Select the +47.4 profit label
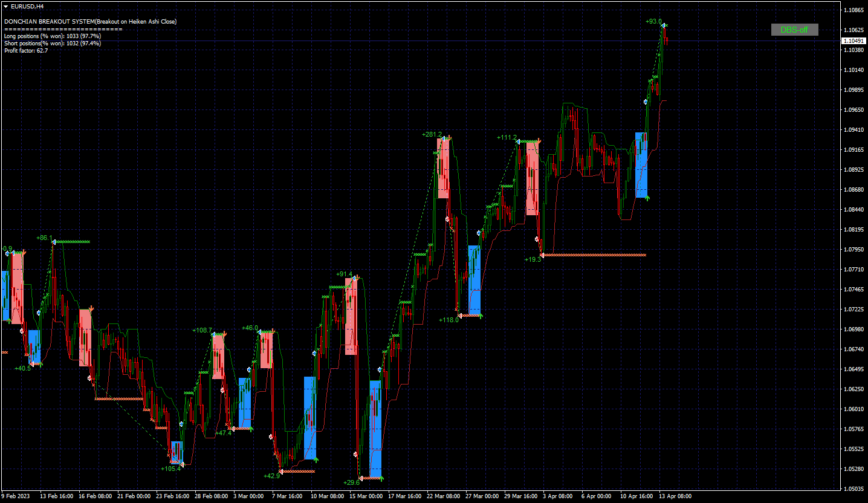868x503 pixels. click(x=224, y=433)
